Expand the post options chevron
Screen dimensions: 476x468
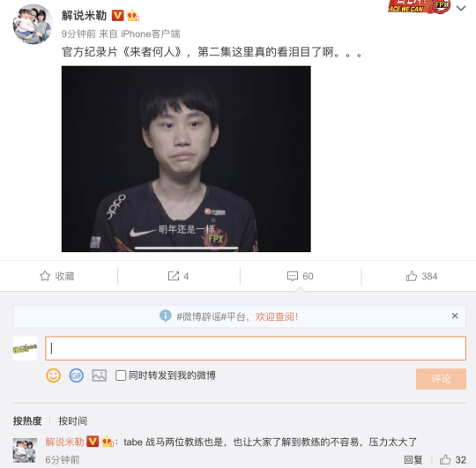click(x=461, y=8)
